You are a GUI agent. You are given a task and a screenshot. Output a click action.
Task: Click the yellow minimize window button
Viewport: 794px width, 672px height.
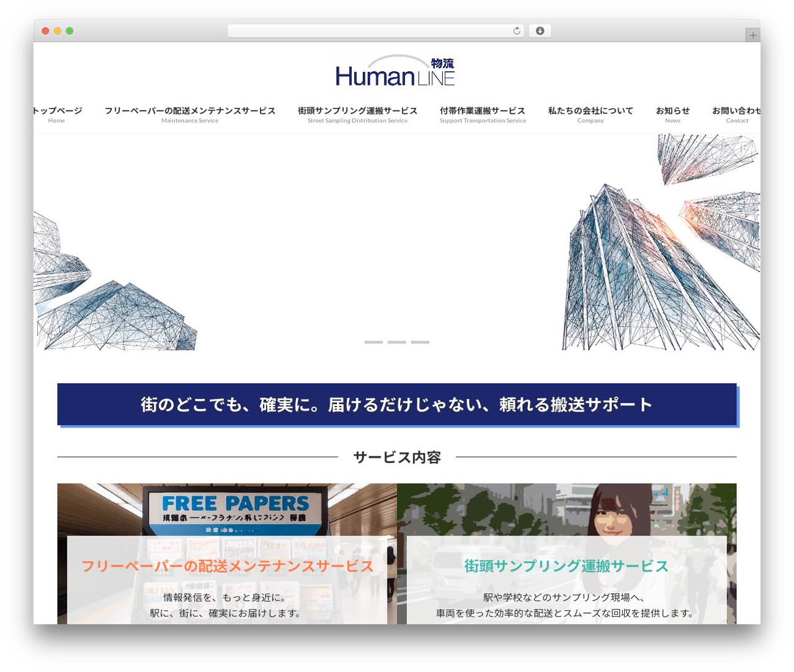tap(57, 31)
